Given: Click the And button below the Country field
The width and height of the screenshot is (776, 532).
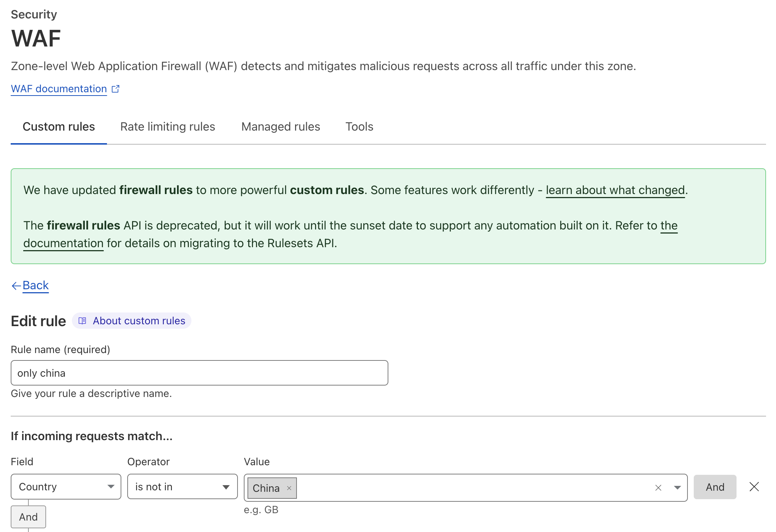Looking at the screenshot, I should pyautogui.click(x=28, y=517).
